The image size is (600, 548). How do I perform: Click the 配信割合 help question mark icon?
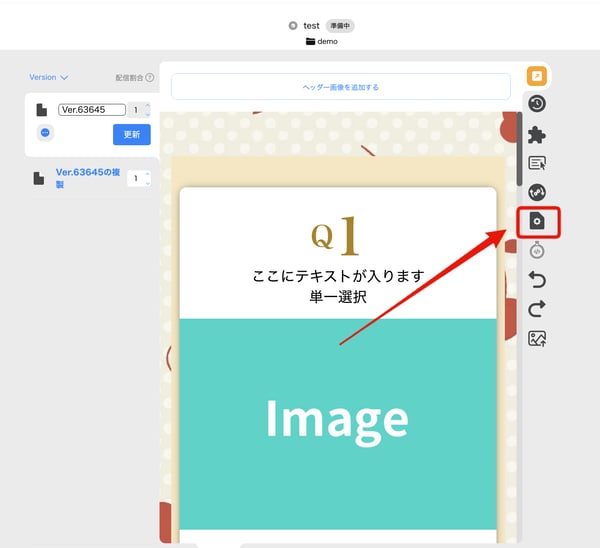[150, 77]
